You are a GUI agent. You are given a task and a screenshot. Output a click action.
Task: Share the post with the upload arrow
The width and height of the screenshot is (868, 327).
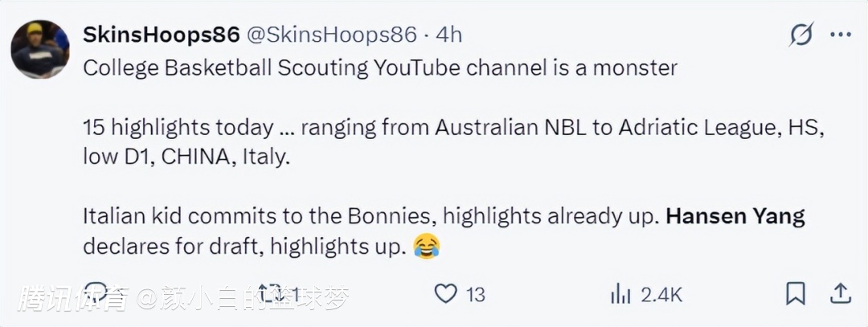[841, 294]
